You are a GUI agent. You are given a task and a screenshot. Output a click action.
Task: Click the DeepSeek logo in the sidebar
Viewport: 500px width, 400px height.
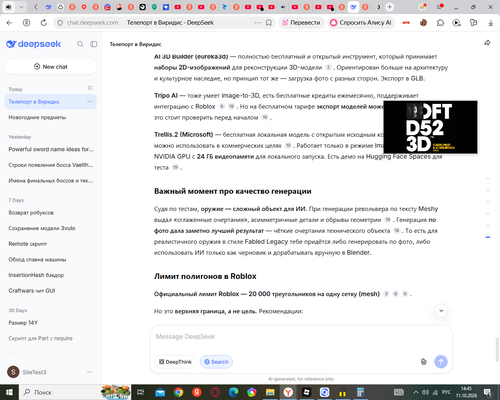[33, 44]
